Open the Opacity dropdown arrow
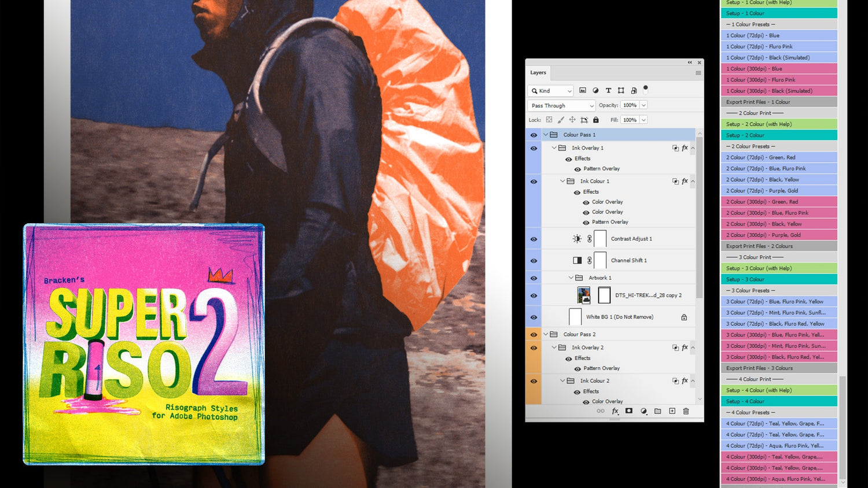 point(643,106)
